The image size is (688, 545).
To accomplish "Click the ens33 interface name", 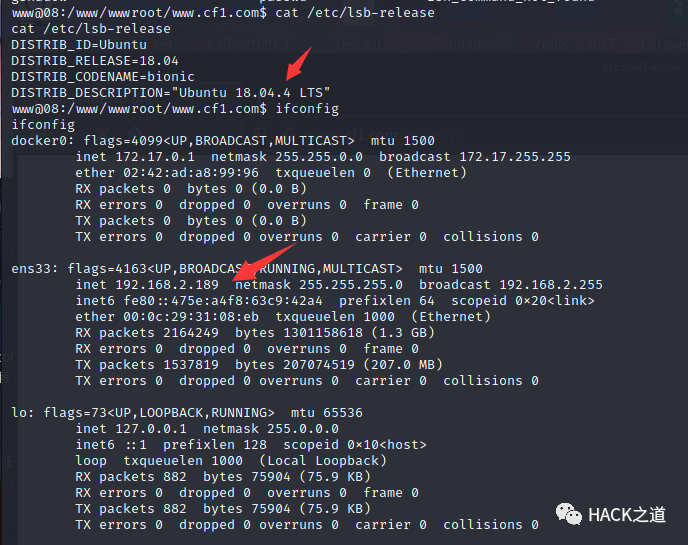I will tap(31, 269).
